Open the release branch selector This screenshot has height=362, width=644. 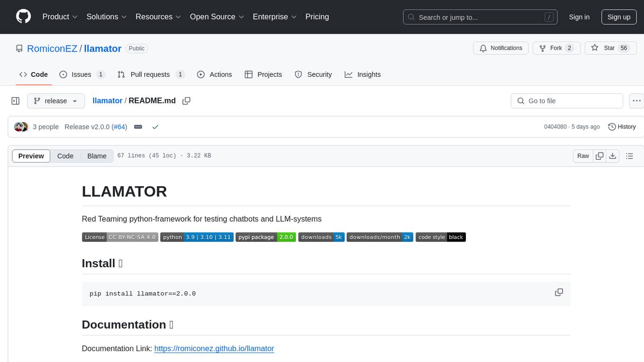tap(56, 101)
